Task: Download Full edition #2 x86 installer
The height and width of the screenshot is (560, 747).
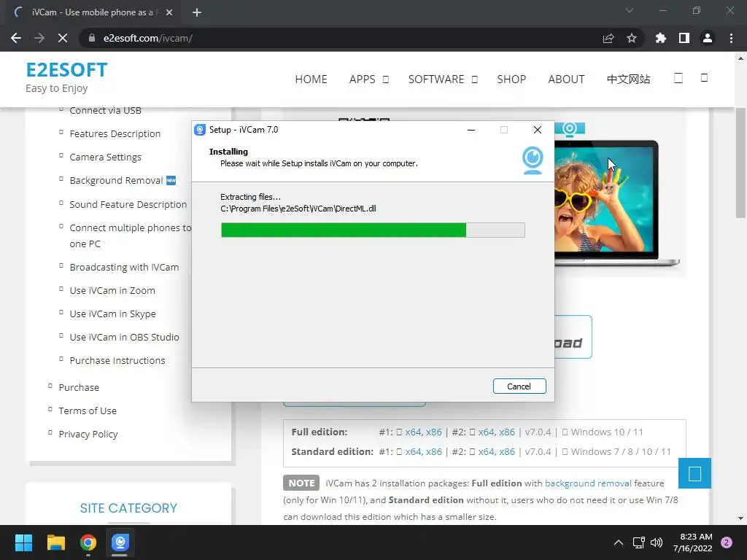Action: tap(507, 432)
